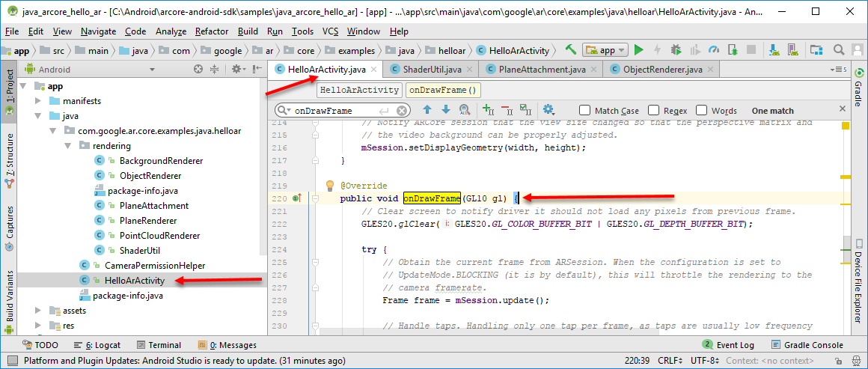Viewport: 868px width, 369px height.
Task: Switch to ShaderUtil.java tab
Action: (432, 70)
